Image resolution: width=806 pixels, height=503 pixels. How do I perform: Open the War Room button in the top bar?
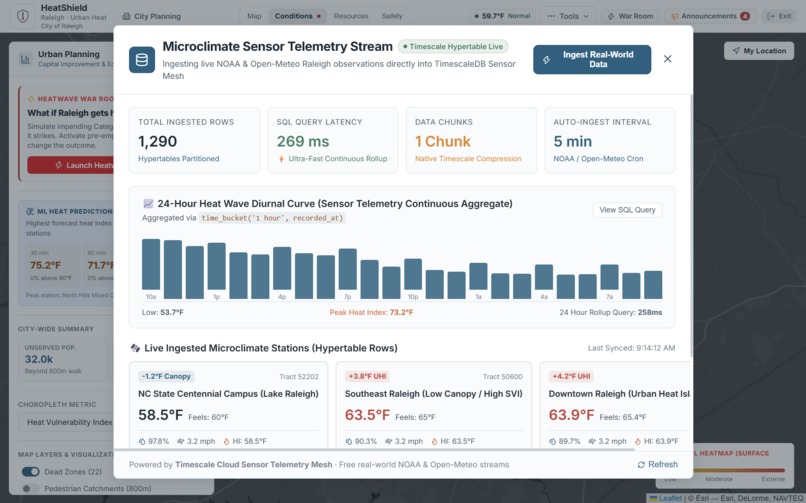(630, 16)
